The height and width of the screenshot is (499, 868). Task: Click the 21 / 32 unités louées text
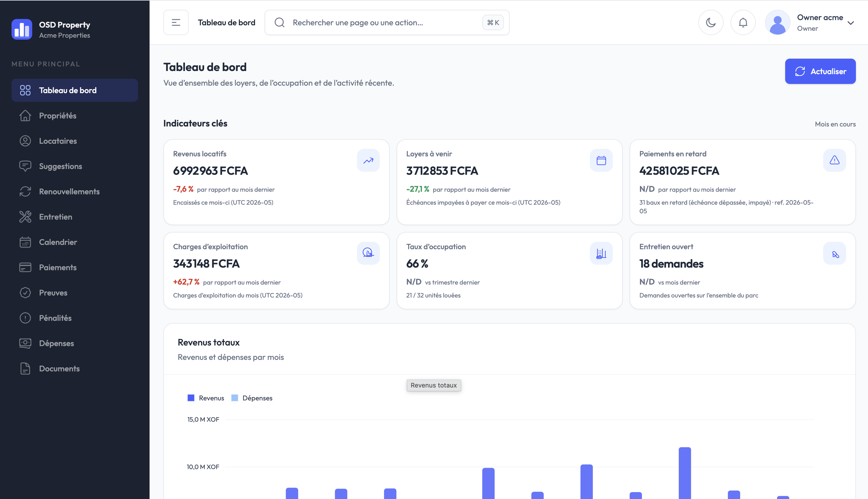[x=433, y=295]
